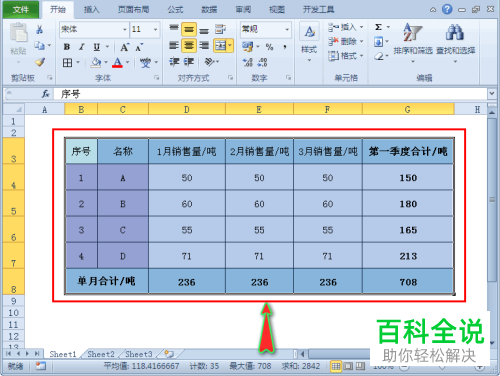Align text to top

point(174,29)
